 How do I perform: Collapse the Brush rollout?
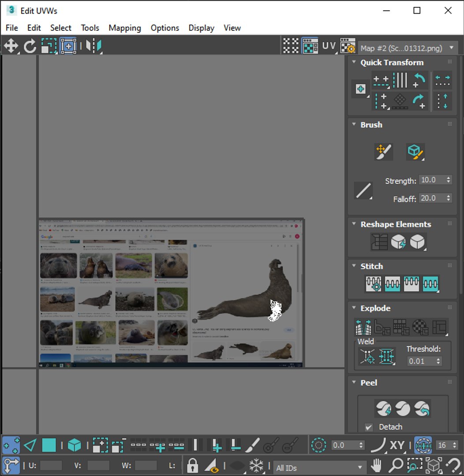pos(354,124)
